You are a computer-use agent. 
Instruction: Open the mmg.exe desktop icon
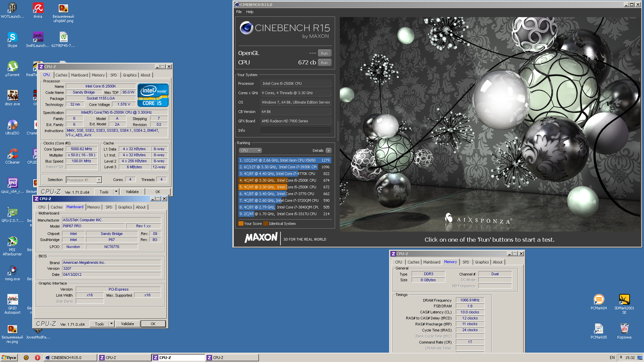point(12,273)
